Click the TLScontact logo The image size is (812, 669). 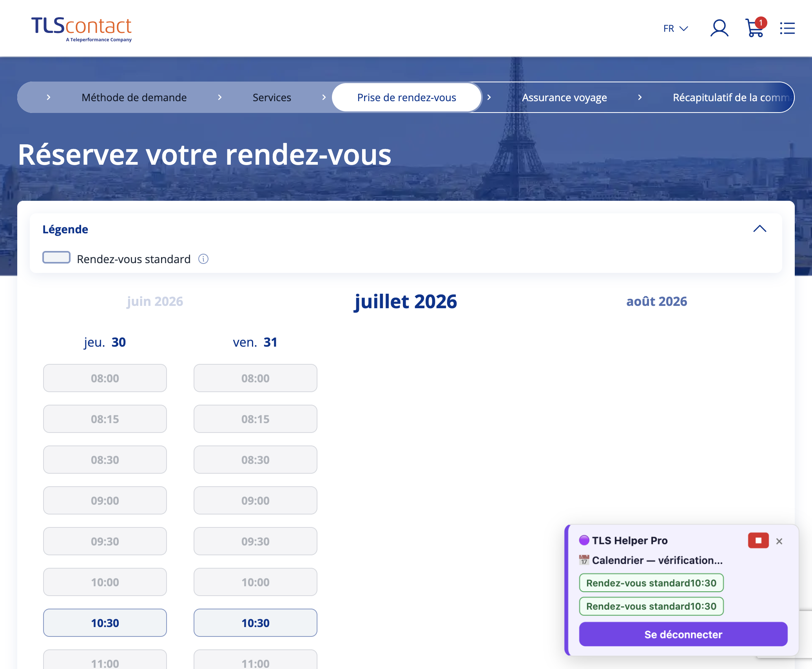coord(82,29)
